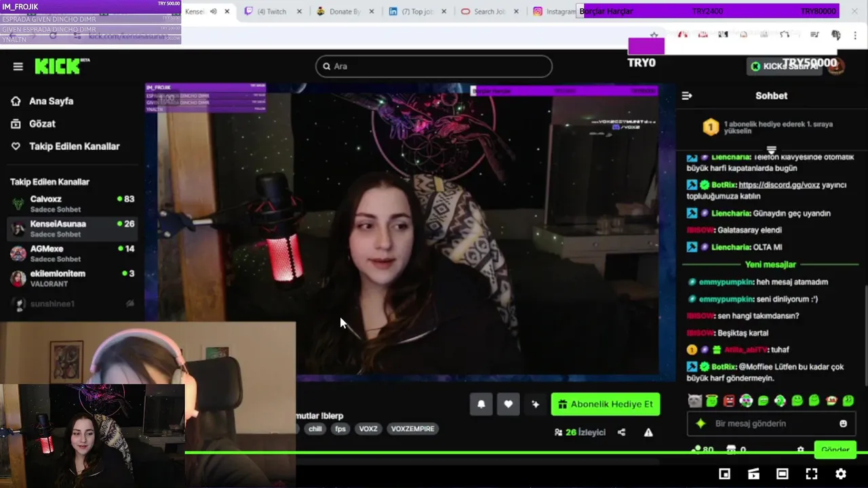Toggle theater mode on the player
This screenshot has width=868, height=488.
click(782, 474)
